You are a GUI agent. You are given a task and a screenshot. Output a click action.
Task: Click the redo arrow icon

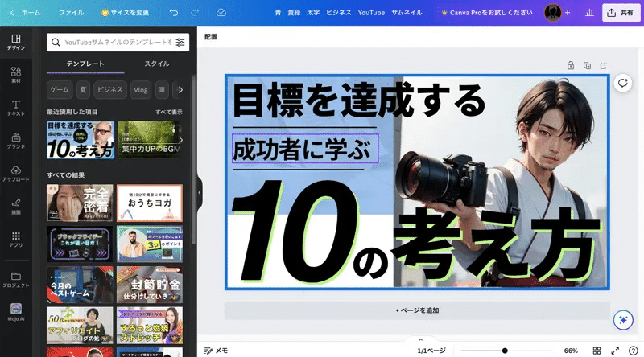(195, 13)
